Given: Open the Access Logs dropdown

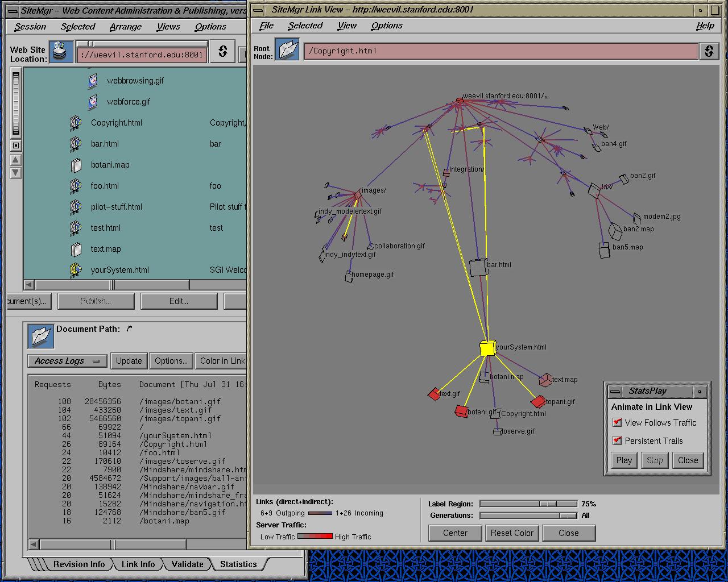Looking at the screenshot, I should tap(67, 361).
